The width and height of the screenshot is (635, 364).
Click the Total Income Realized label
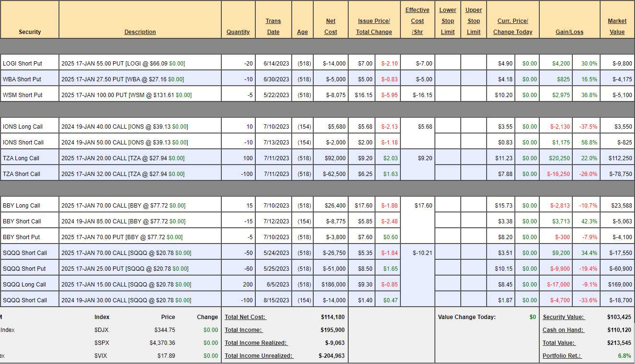tap(256, 343)
